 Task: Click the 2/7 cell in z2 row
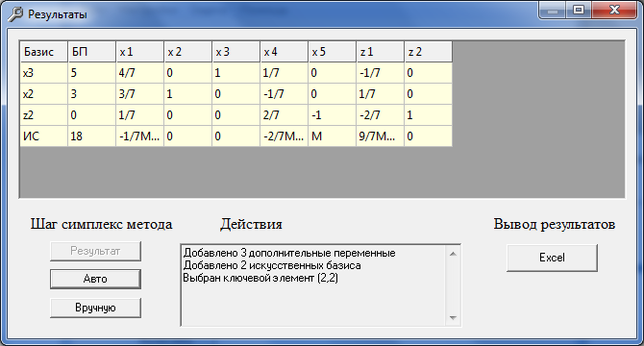tap(284, 115)
